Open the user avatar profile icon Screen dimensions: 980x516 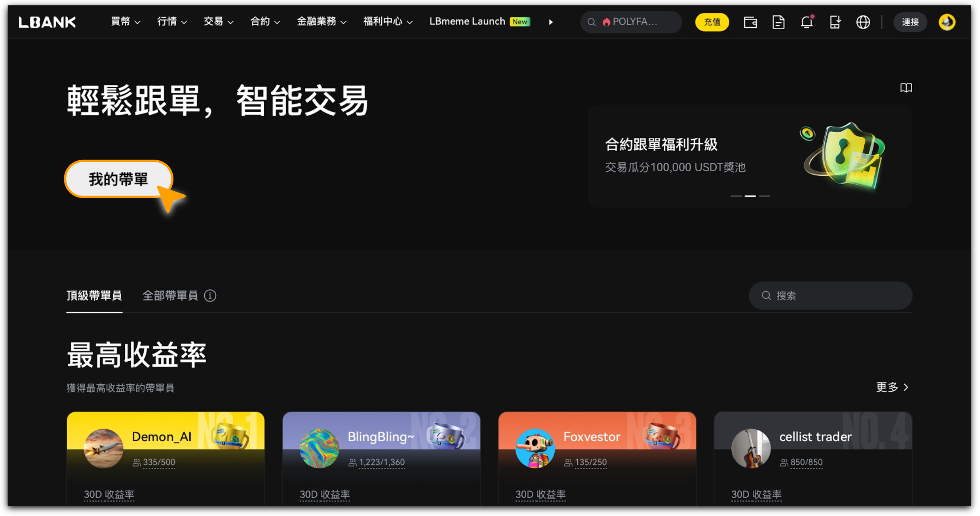pyautogui.click(x=947, y=22)
